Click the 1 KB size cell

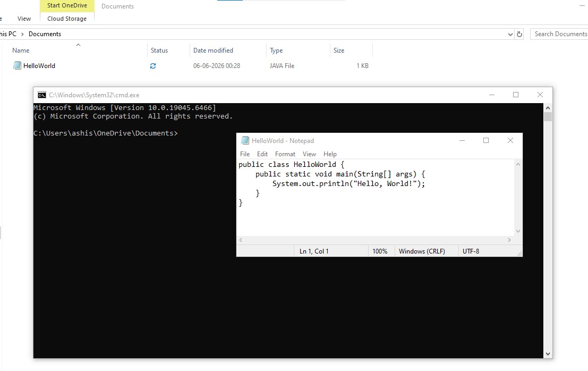[x=362, y=66]
